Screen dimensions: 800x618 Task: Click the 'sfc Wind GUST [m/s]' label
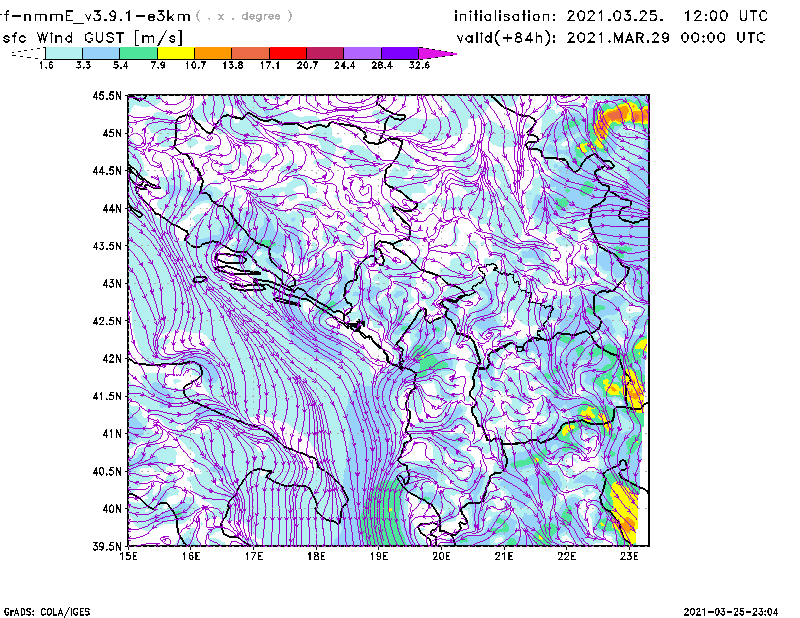[93, 38]
